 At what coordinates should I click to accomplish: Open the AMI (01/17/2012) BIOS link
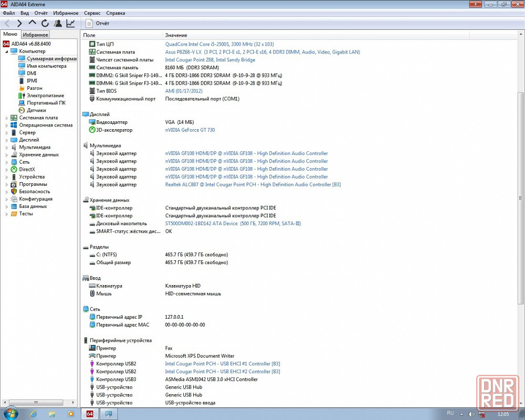click(x=183, y=91)
